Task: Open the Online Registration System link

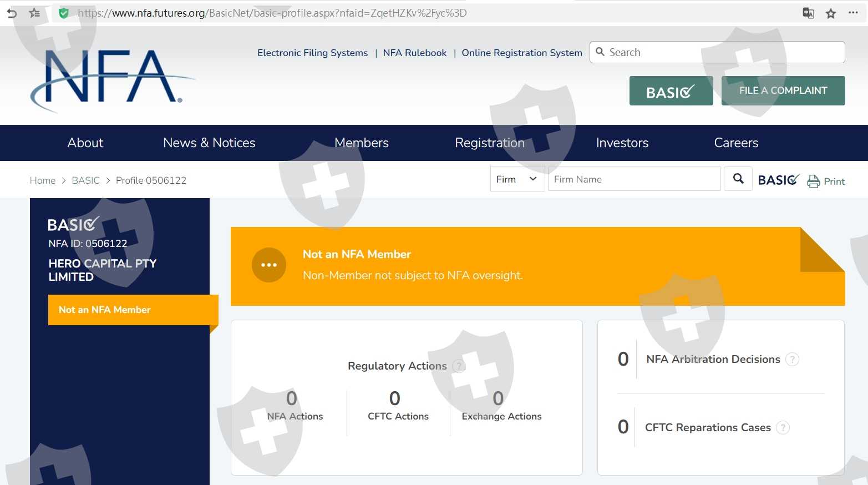Action: (522, 53)
